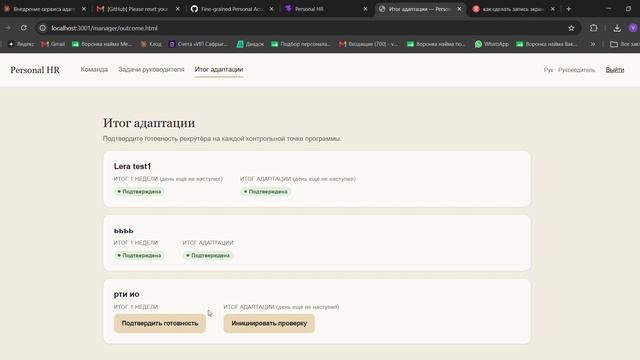
Task: Close the 'Итог адаптации' browser tab
Action: (x=459, y=9)
